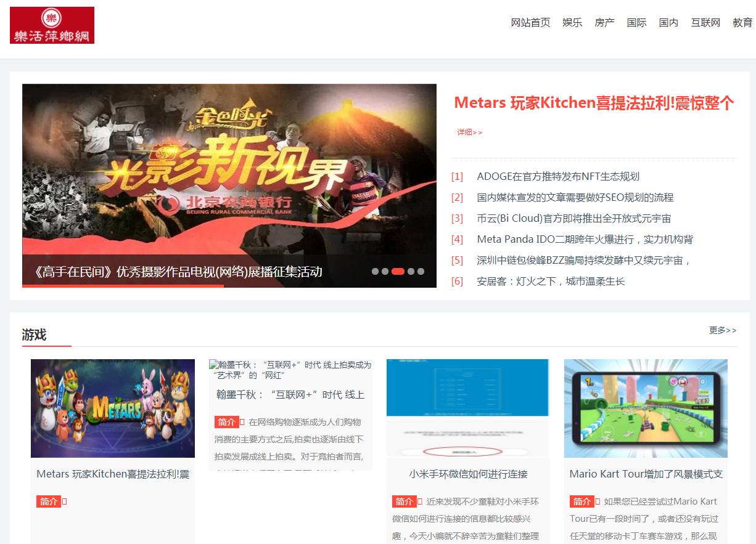The height and width of the screenshot is (544, 756).
Task: Open title Mario Kart Tour增加了风景模式
Action: click(646, 474)
